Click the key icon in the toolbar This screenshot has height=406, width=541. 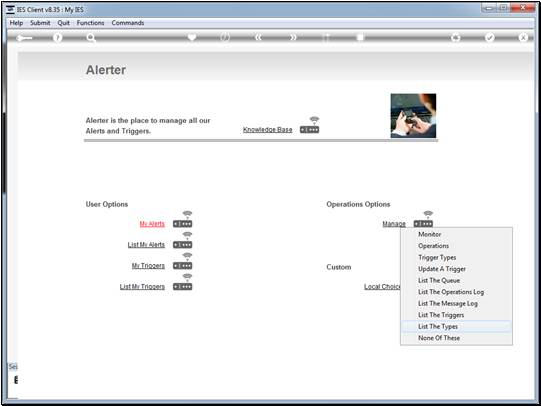(x=24, y=38)
